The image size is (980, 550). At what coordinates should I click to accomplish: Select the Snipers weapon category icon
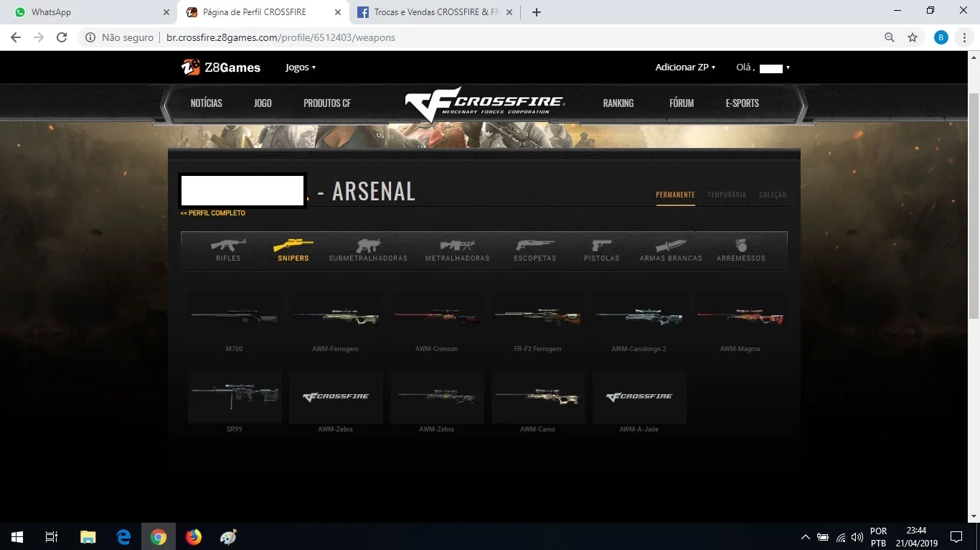pyautogui.click(x=293, y=245)
